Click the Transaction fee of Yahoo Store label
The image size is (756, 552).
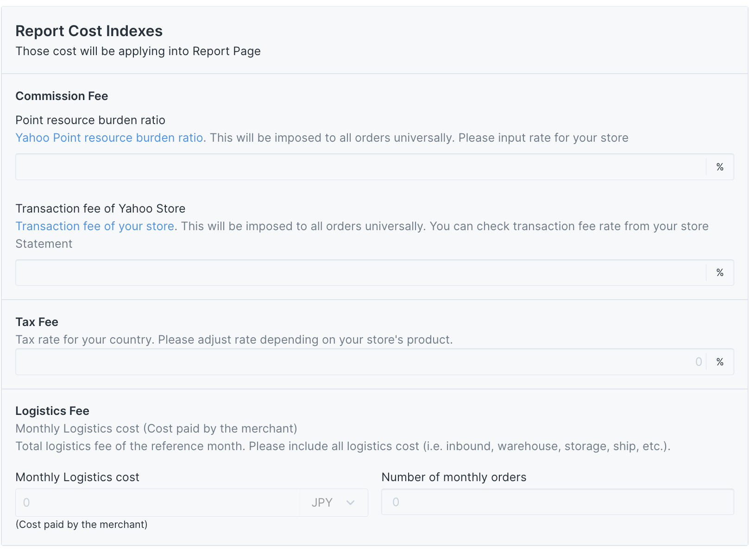(x=101, y=209)
